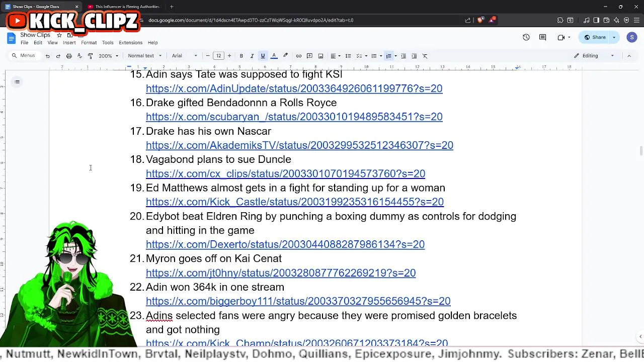
Task: Open the AdinUpdate status link
Action: [x=294, y=88]
